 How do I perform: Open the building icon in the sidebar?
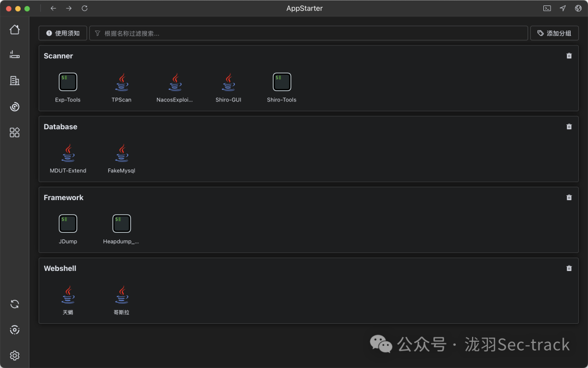(15, 80)
